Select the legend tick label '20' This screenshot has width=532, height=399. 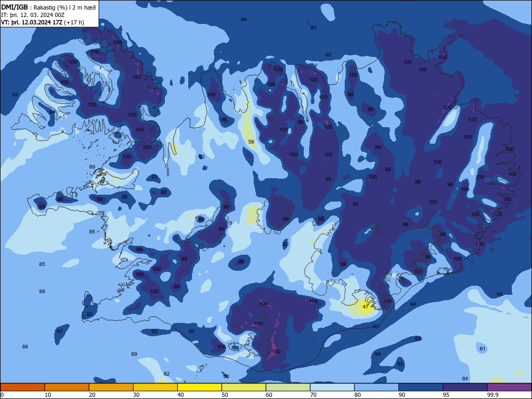click(92, 395)
